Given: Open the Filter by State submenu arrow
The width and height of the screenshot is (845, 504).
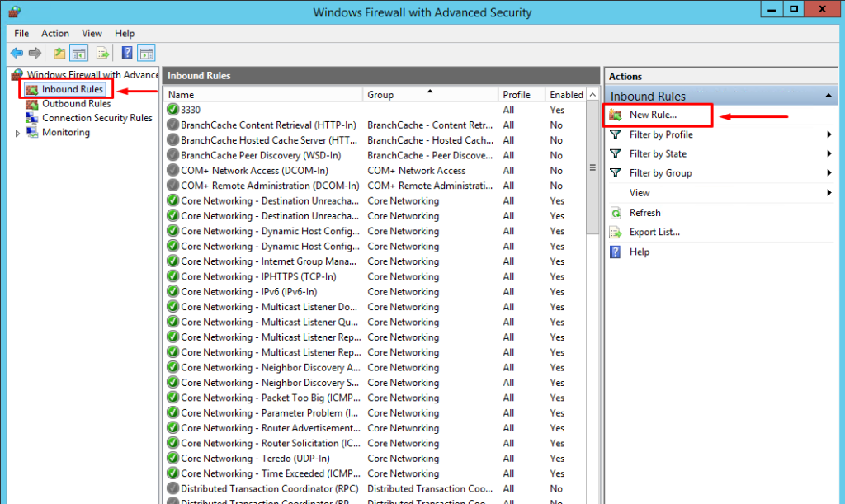Looking at the screenshot, I should [829, 154].
